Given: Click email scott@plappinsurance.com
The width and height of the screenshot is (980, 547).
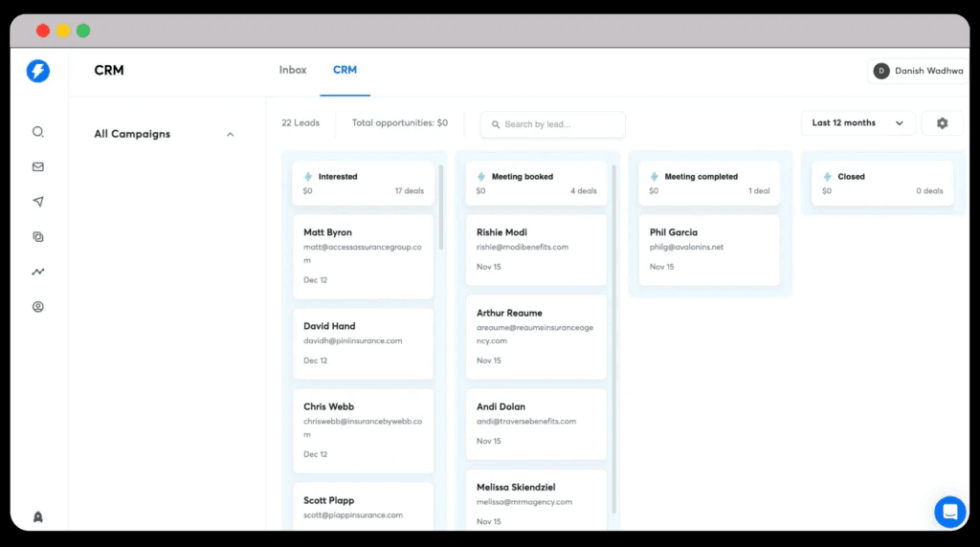Looking at the screenshot, I should [x=353, y=515].
